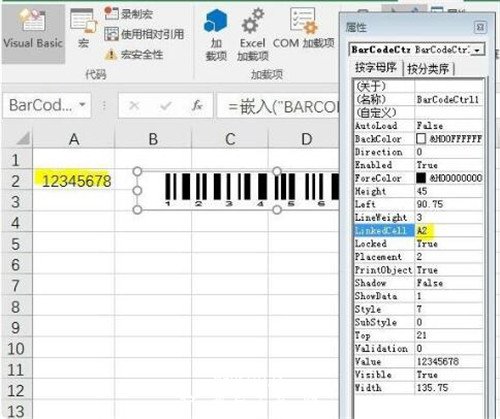Click the formula bar input field
The height and width of the screenshot is (419, 500).
point(278,106)
